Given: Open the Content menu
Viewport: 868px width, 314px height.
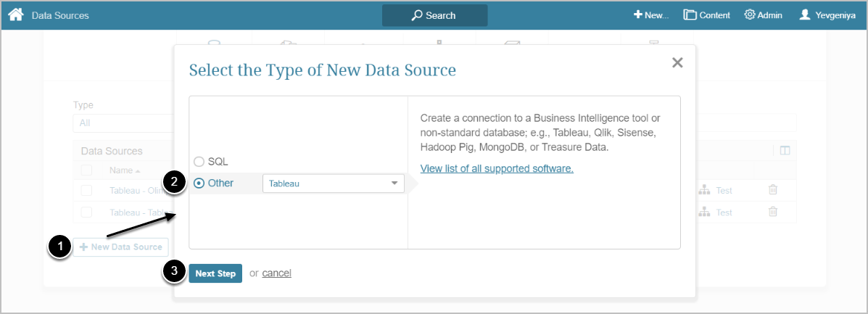Looking at the screenshot, I should [x=706, y=15].
